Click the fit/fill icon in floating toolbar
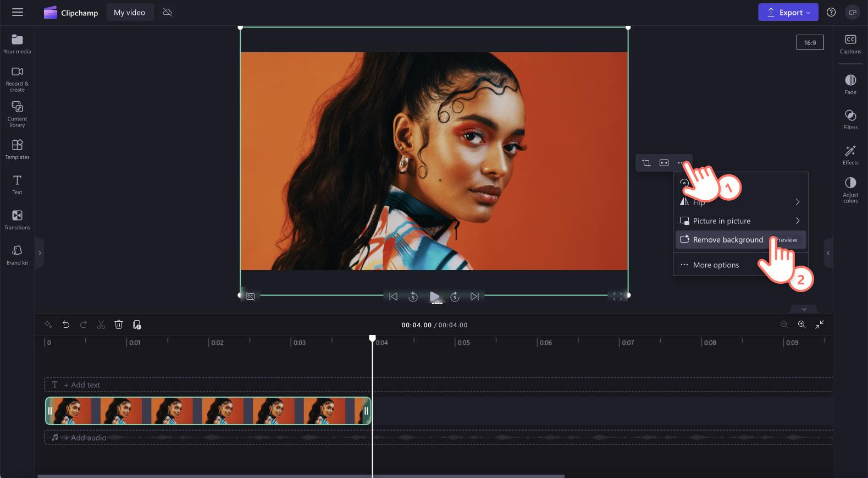 (x=664, y=163)
